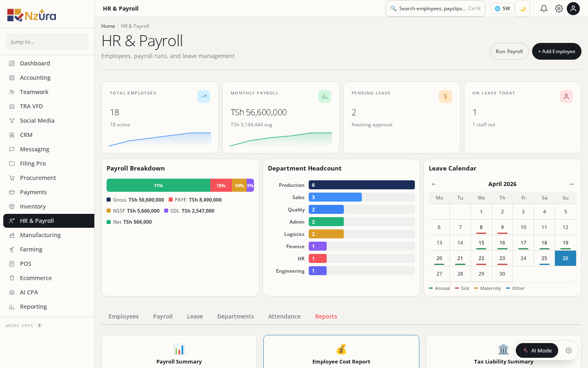Click the Sales headcount bar
The width and height of the screenshot is (588, 368).
point(335,197)
